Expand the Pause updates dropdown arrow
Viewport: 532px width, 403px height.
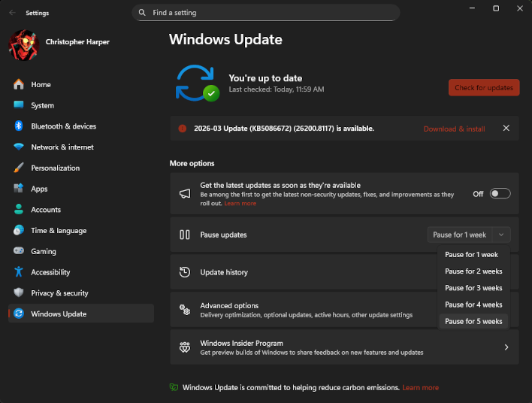click(x=501, y=235)
